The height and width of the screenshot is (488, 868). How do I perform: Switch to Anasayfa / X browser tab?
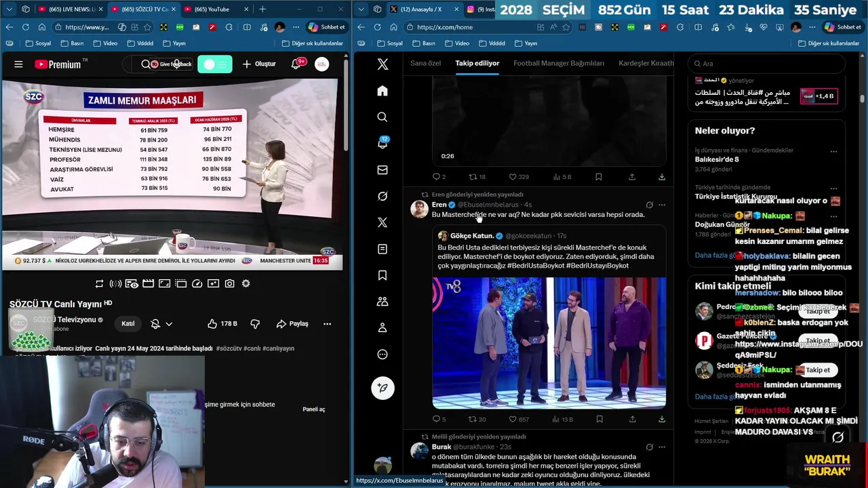pos(424,9)
